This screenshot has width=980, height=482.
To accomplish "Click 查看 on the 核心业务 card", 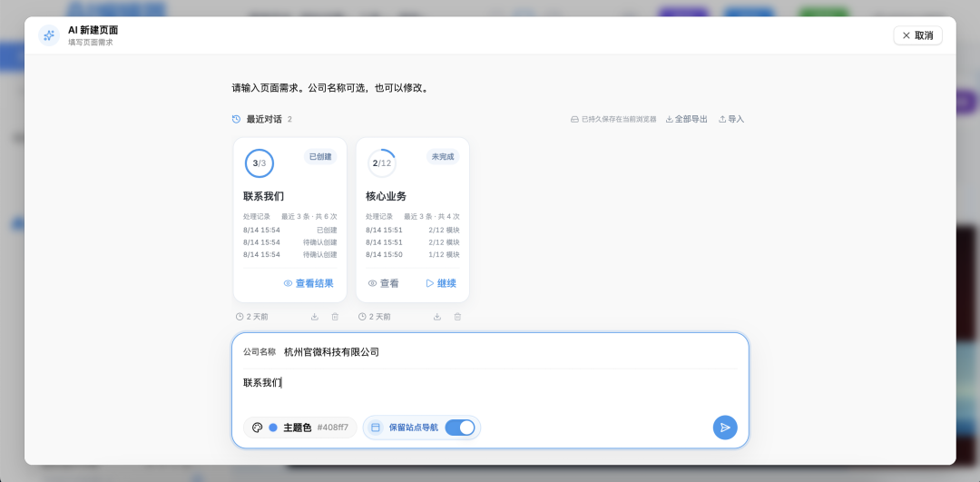I will [x=383, y=283].
